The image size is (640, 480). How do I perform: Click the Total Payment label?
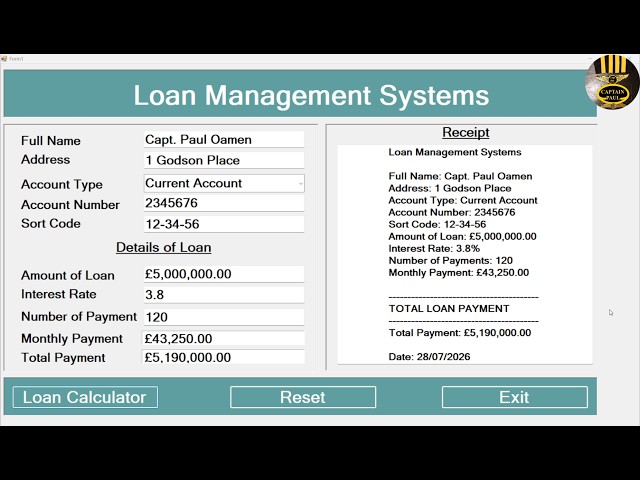pyautogui.click(x=63, y=358)
